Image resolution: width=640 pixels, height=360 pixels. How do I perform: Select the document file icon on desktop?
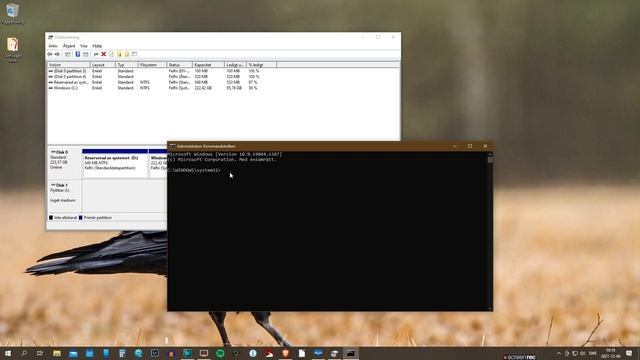click(13, 49)
